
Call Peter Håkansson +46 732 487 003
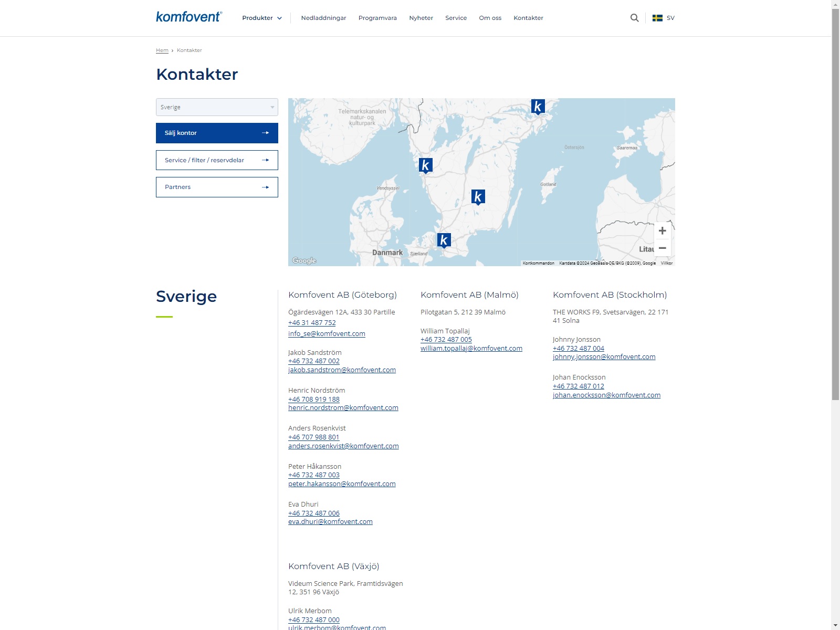pyautogui.click(x=314, y=475)
